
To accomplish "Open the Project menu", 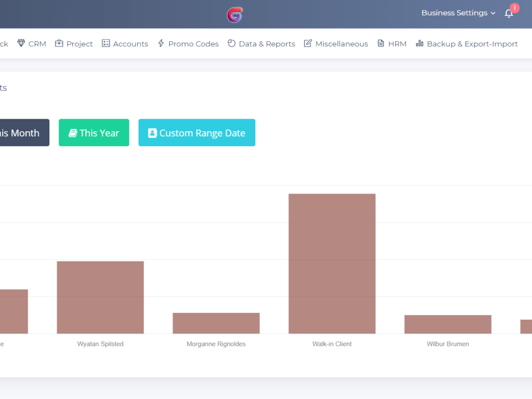I will (x=74, y=44).
